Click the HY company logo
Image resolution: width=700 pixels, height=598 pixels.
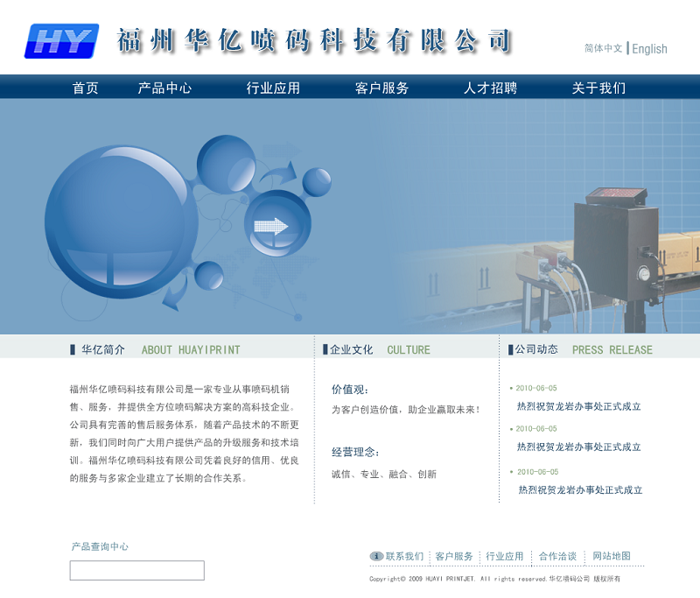coord(61,41)
